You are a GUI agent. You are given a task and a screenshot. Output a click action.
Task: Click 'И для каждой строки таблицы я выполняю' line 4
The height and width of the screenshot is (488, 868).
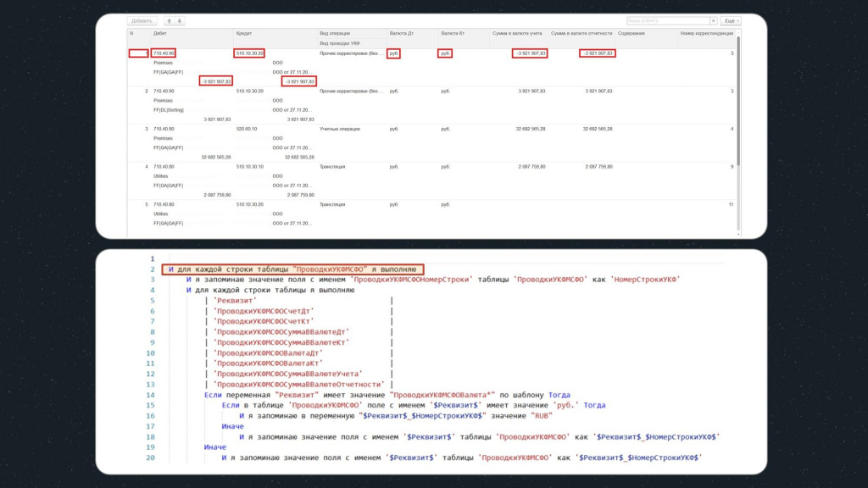[270, 290]
